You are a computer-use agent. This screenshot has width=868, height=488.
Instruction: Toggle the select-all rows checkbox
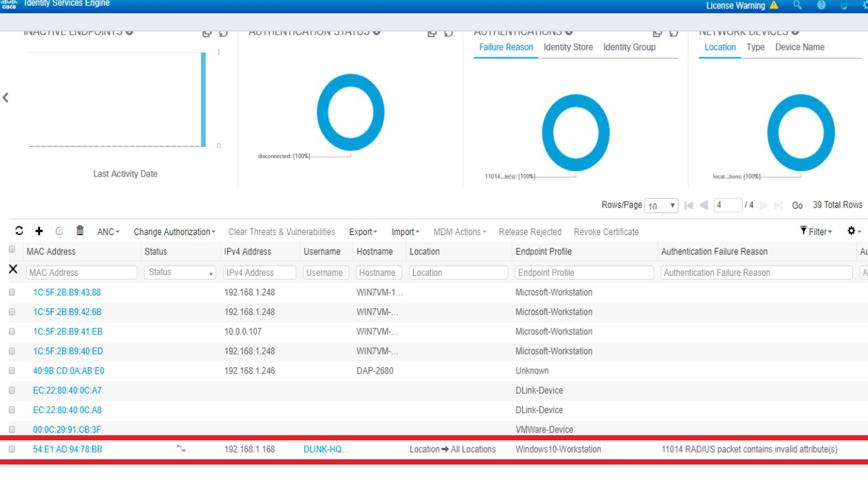11,249
